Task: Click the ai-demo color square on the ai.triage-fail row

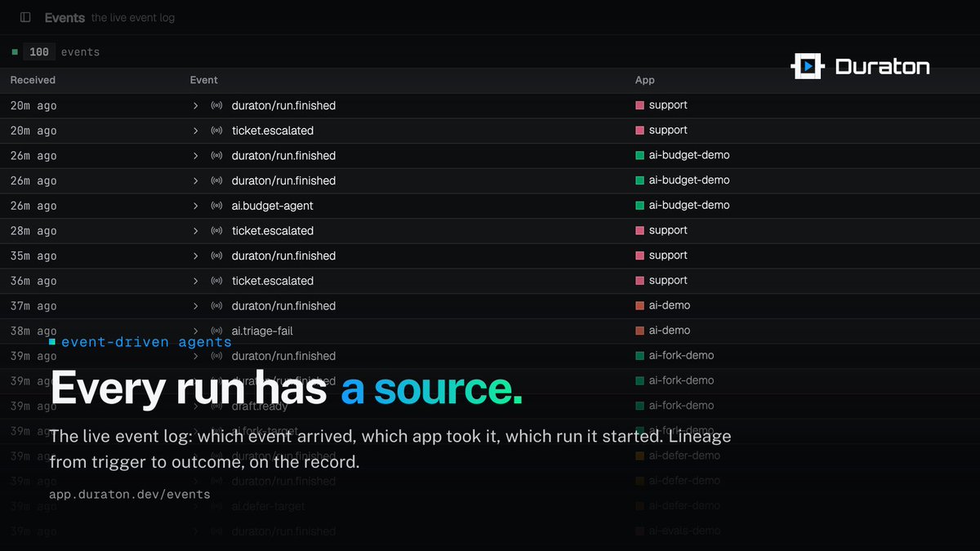Action: (x=640, y=331)
